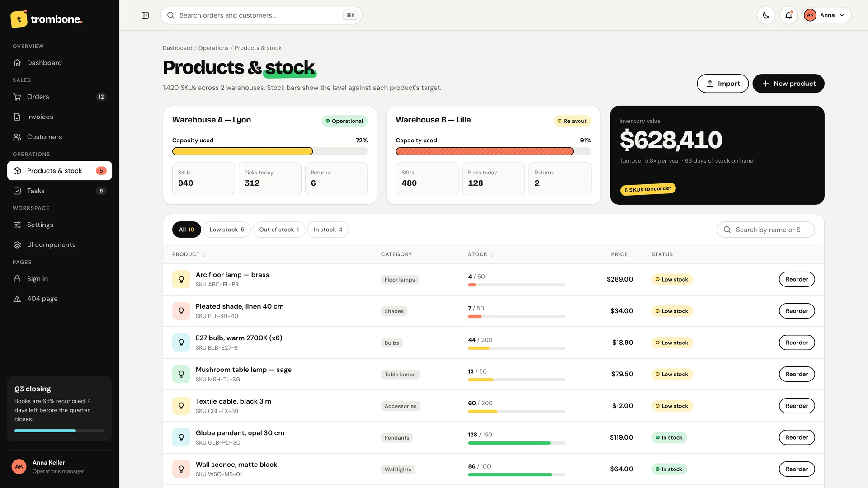The image size is (868, 488).
Task: Click the Low stock status of E27 bulb
Action: [x=672, y=343]
